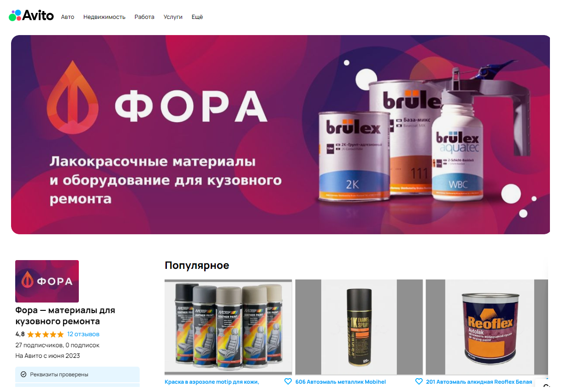561x392 pixels.
Task: Open the Авто menu item
Action: point(68,17)
